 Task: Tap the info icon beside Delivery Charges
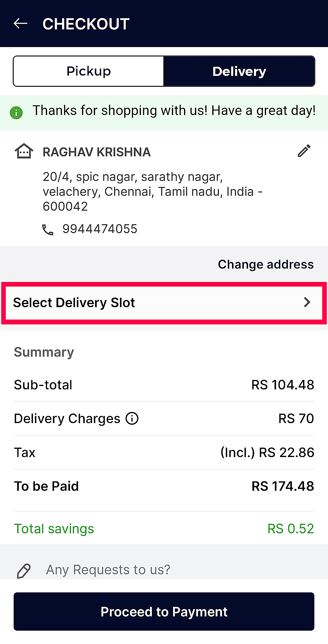click(132, 419)
